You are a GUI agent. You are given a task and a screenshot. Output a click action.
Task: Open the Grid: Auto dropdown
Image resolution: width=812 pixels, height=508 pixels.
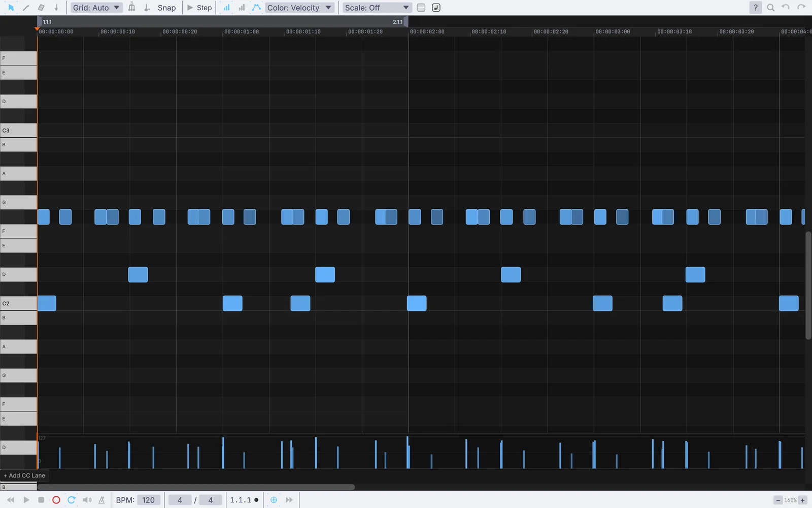(96, 8)
